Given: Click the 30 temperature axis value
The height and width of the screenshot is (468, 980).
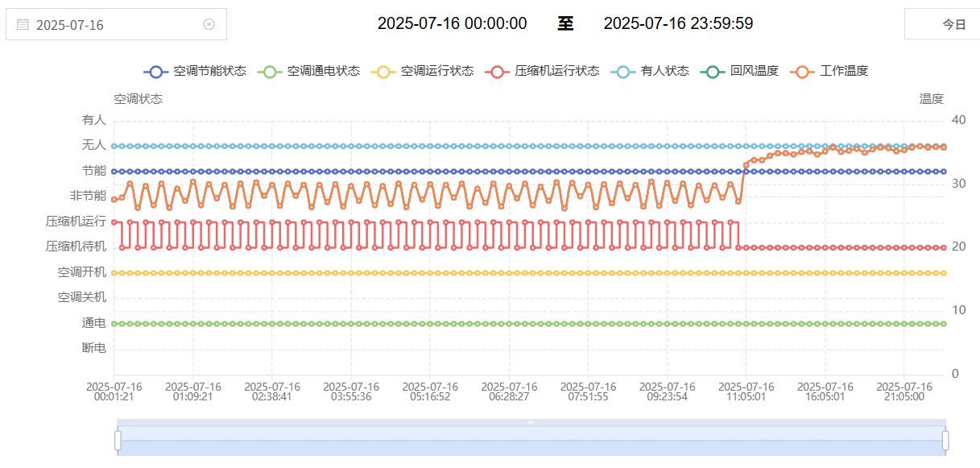Looking at the screenshot, I should (x=958, y=184).
